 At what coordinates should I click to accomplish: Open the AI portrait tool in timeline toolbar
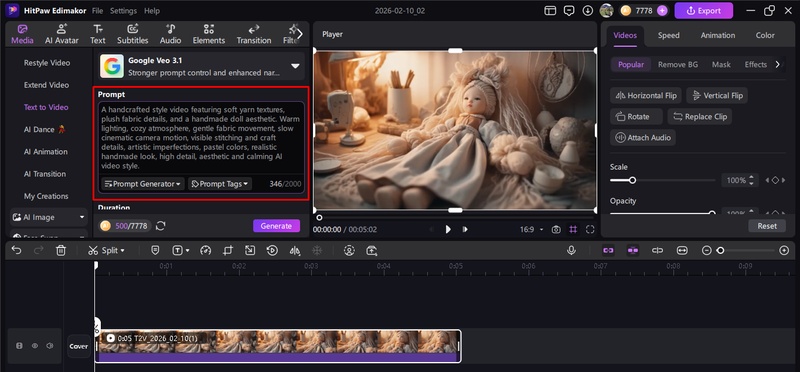(x=349, y=251)
